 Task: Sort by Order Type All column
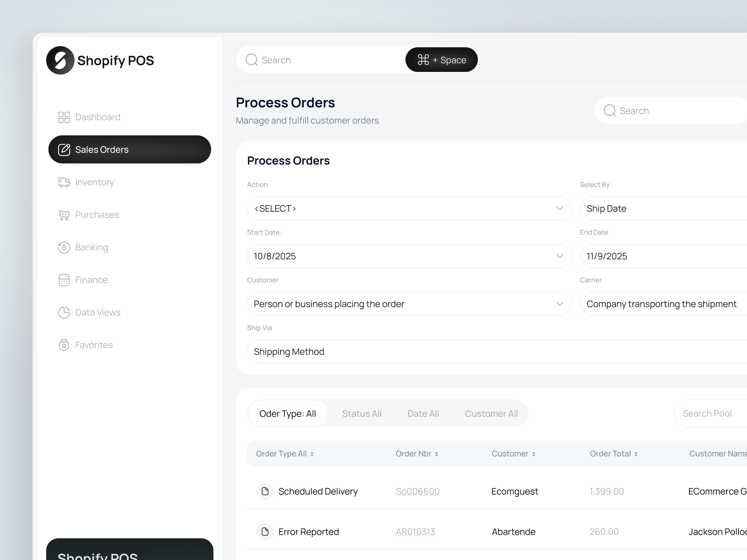tap(312, 454)
